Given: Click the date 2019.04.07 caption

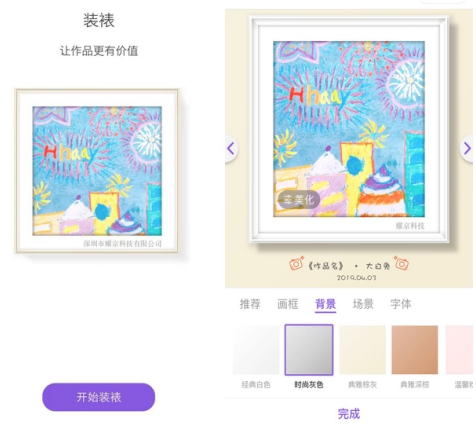Looking at the screenshot, I should (x=356, y=278).
